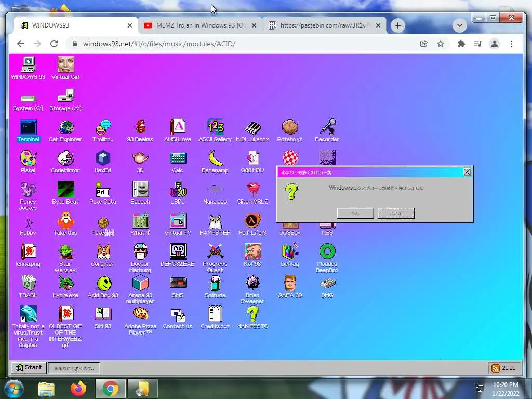Launch Solitude jar icon
This screenshot has height=399, width=532.
(215, 287)
